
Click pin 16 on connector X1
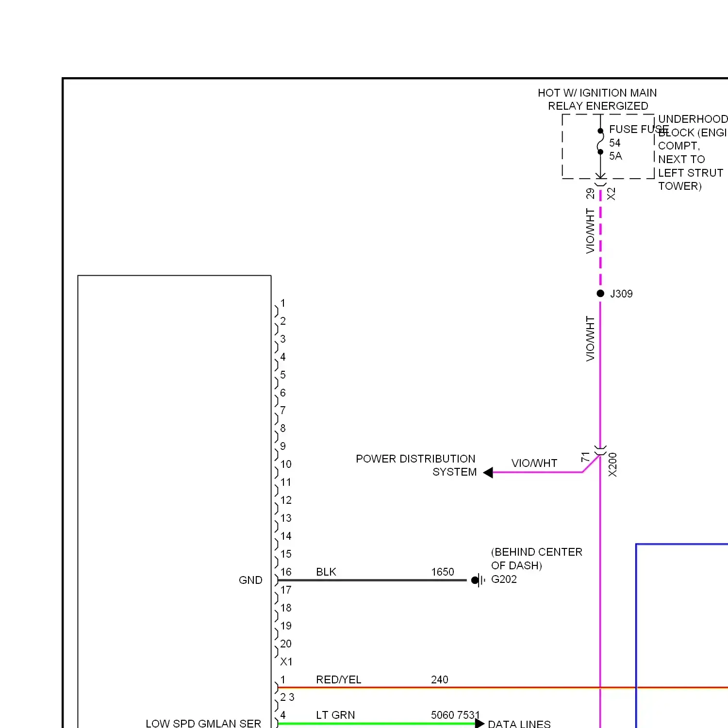pos(286,572)
